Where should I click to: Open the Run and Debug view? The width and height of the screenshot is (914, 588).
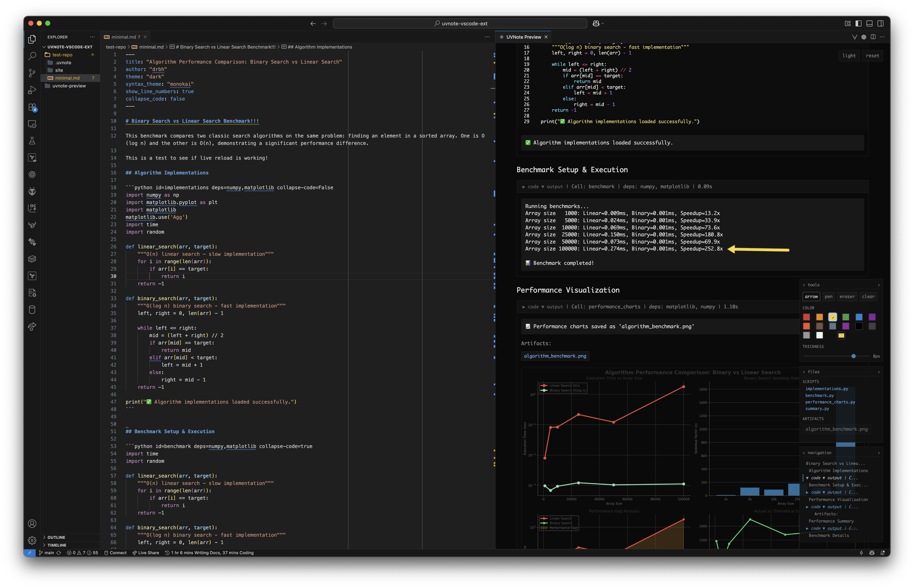click(x=32, y=90)
